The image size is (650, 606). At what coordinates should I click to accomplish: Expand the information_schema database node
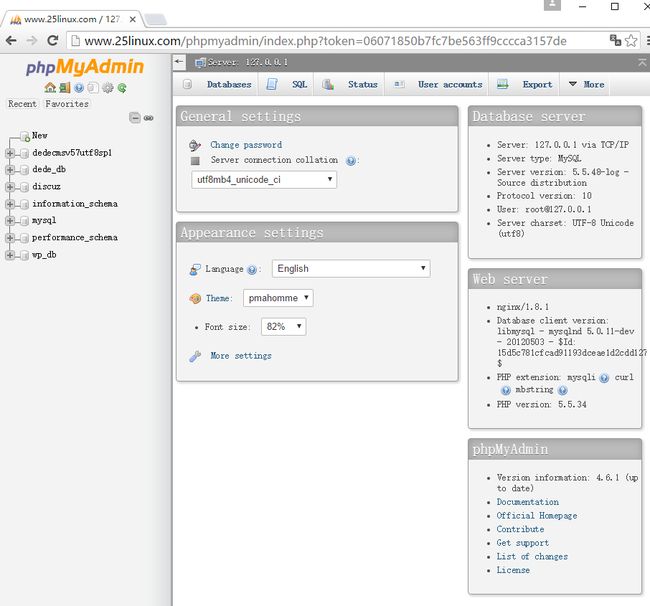(x=10, y=204)
